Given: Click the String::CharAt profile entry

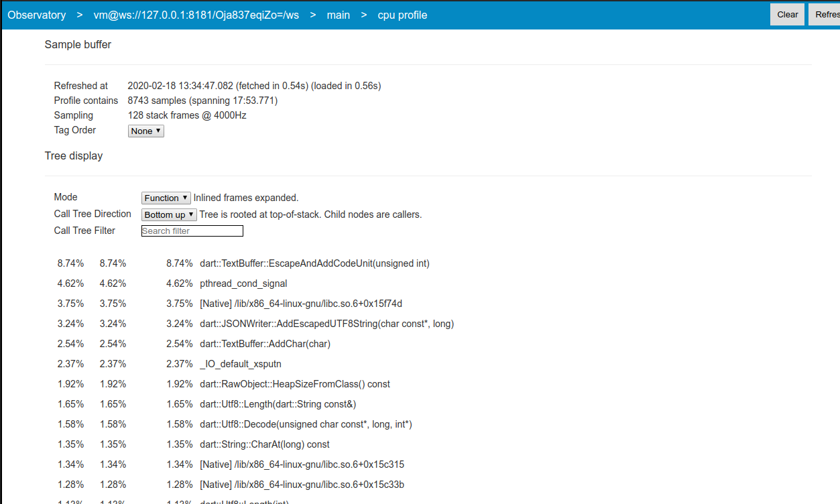Looking at the screenshot, I should coord(264,444).
